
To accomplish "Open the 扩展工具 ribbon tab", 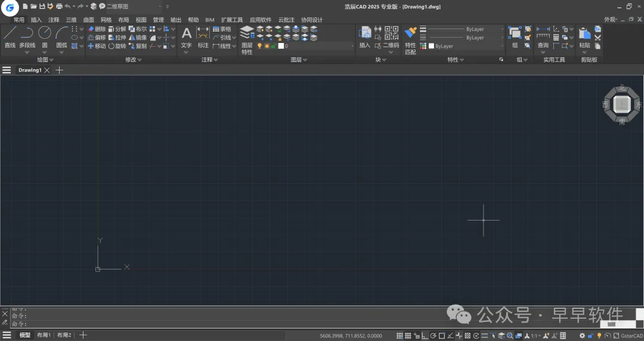I will tap(231, 20).
